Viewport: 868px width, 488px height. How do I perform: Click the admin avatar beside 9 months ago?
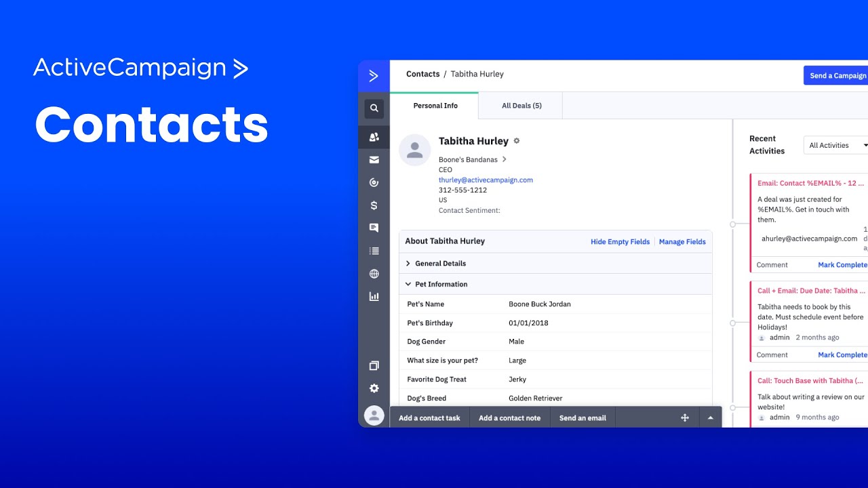tap(762, 418)
